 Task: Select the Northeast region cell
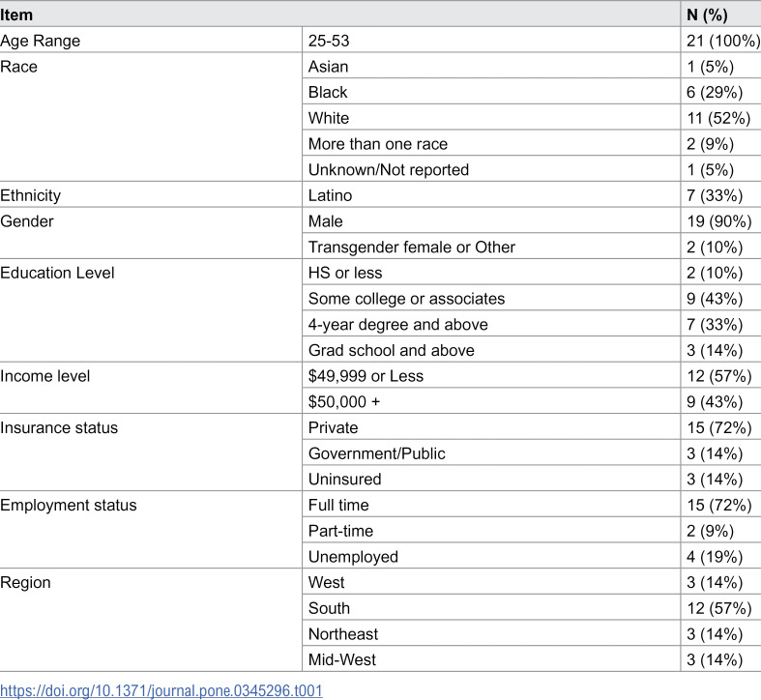[x=342, y=634]
